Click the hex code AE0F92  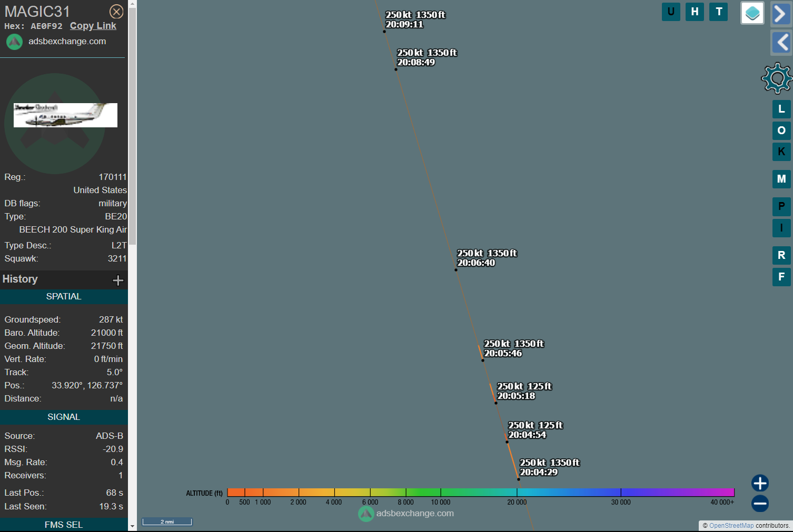46,26
